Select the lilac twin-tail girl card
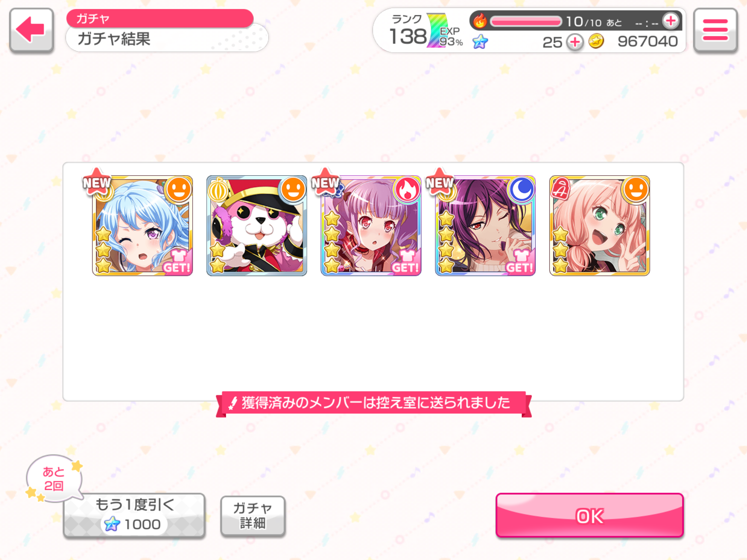 tap(371, 226)
